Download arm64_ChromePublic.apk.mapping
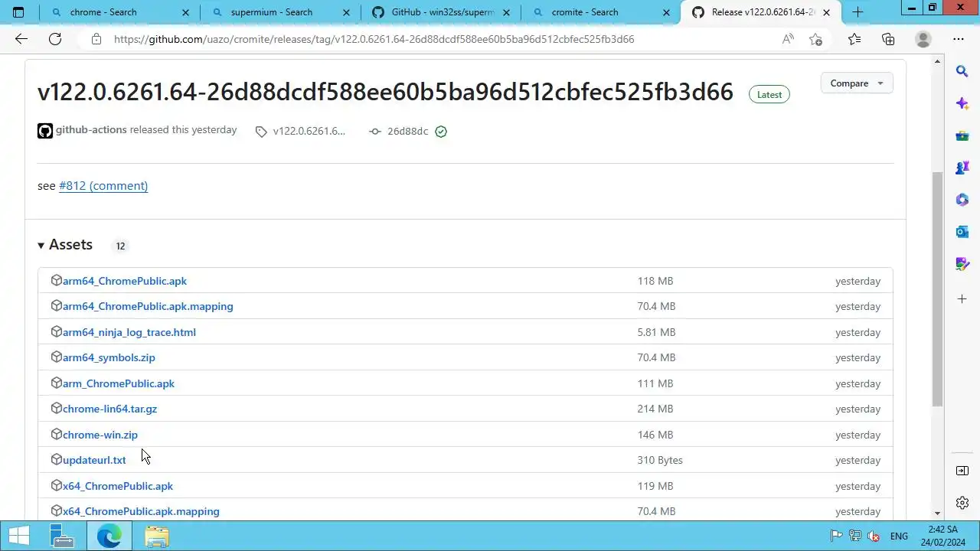 (x=148, y=306)
